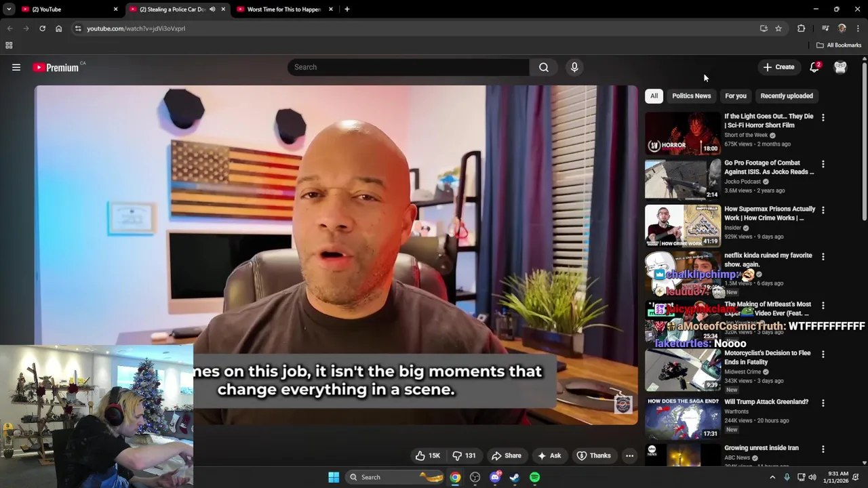Open Steam from the taskbar

click(x=515, y=477)
